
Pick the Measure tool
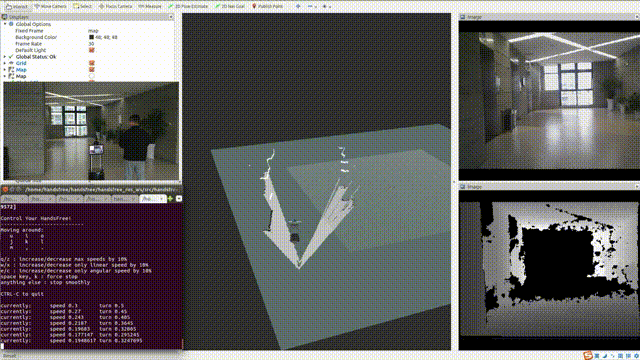pos(150,7)
